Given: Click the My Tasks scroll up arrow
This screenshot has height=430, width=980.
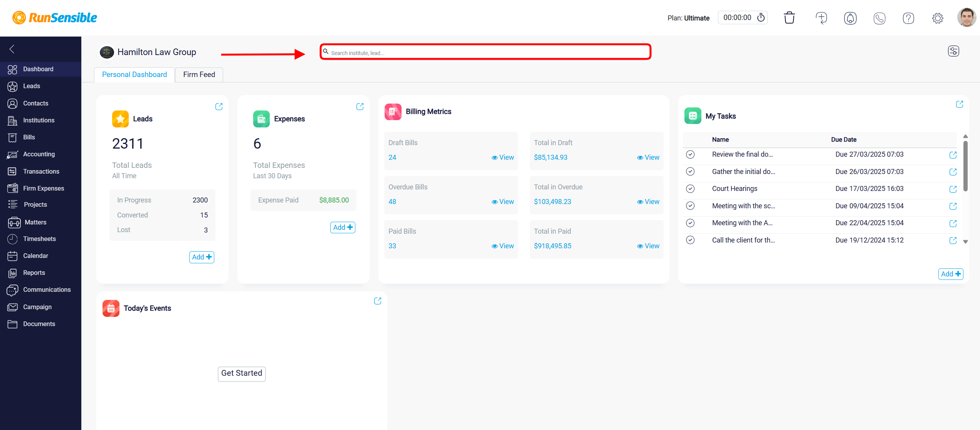Looking at the screenshot, I should 965,136.
